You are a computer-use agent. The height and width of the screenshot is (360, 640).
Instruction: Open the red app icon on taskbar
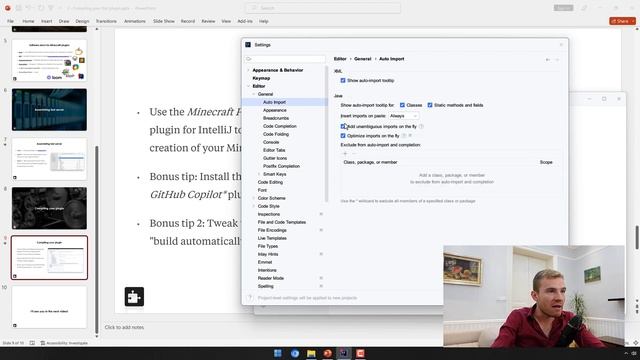point(360,353)
